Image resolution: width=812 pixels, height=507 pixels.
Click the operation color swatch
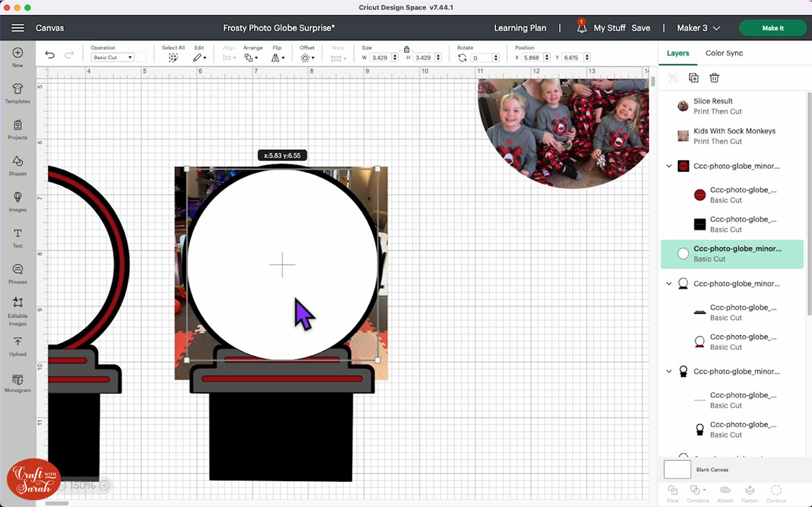(142, 58)
